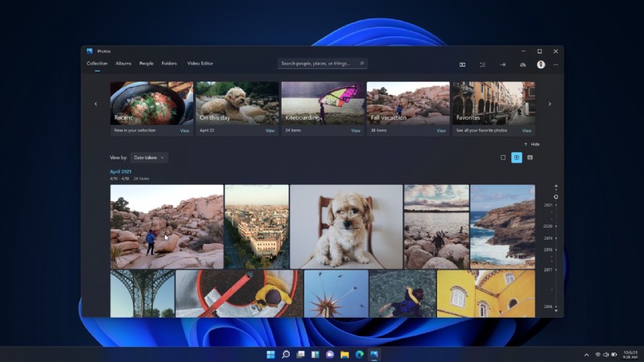Image resolution: width=644 pixels, height=362 pixels.
Task: Open the Eiffel Tower arch photo
Action: click(142, 294)
